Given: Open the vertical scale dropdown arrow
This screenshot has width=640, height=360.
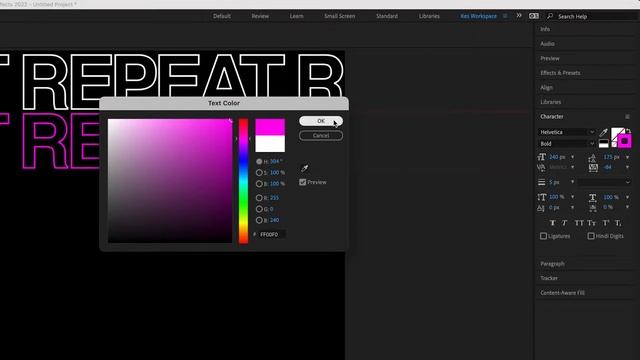Looking at the screenshot, I should [572, 197].
